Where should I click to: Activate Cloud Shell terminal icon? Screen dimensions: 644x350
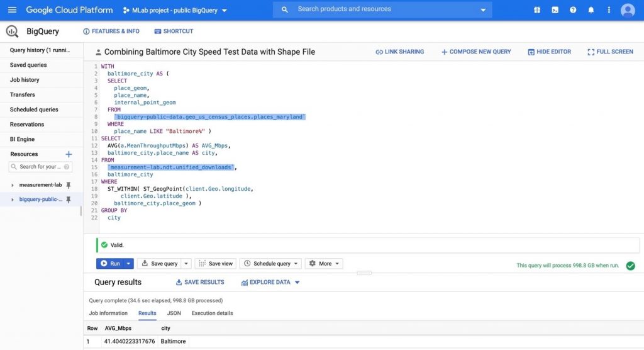(555, 10)
